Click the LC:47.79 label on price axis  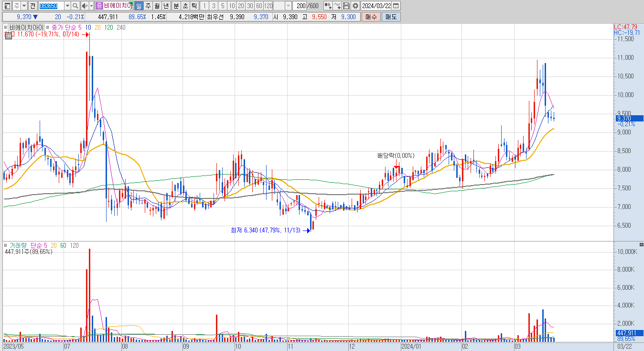click(x=626, y=27)
